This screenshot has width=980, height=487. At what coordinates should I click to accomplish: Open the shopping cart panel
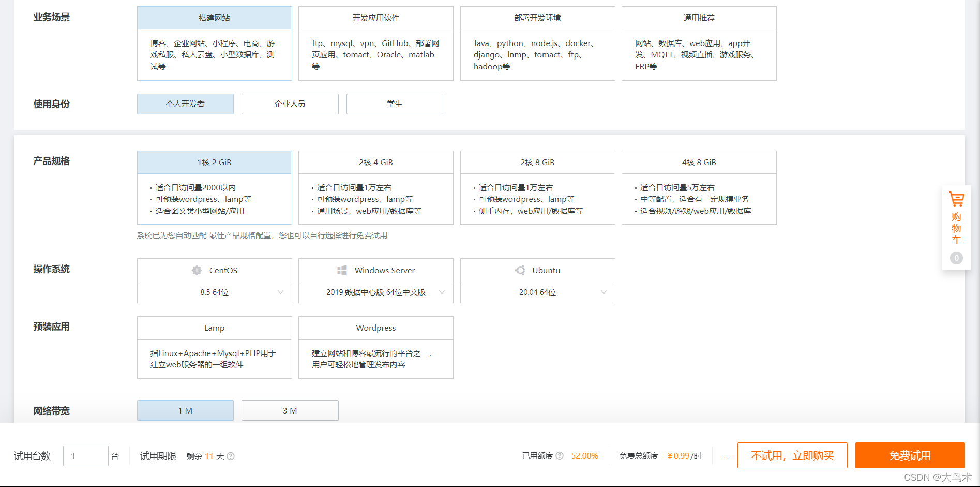click(x=956, y=227)
